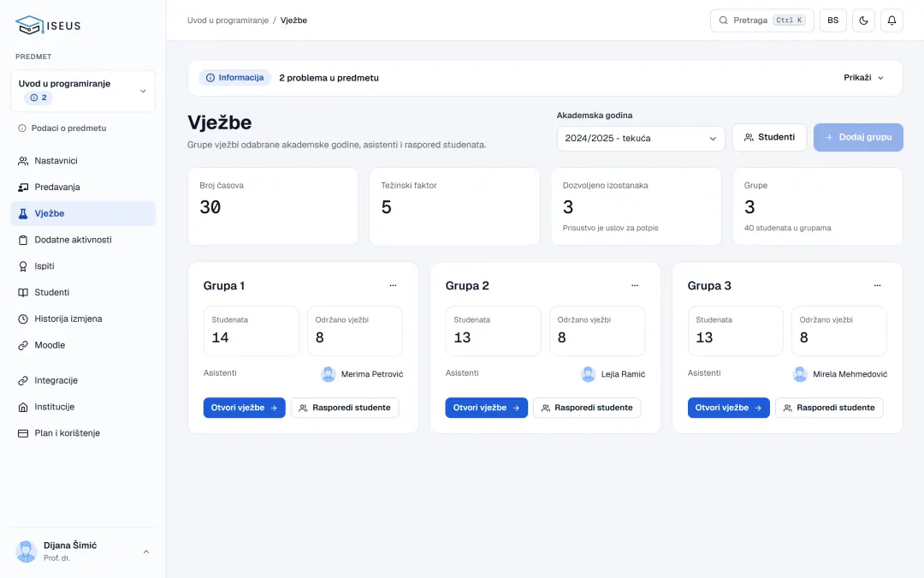The image size is (924, 578).
Task: Click Merima Petrović's avatar
Action: tap(329, 374)
